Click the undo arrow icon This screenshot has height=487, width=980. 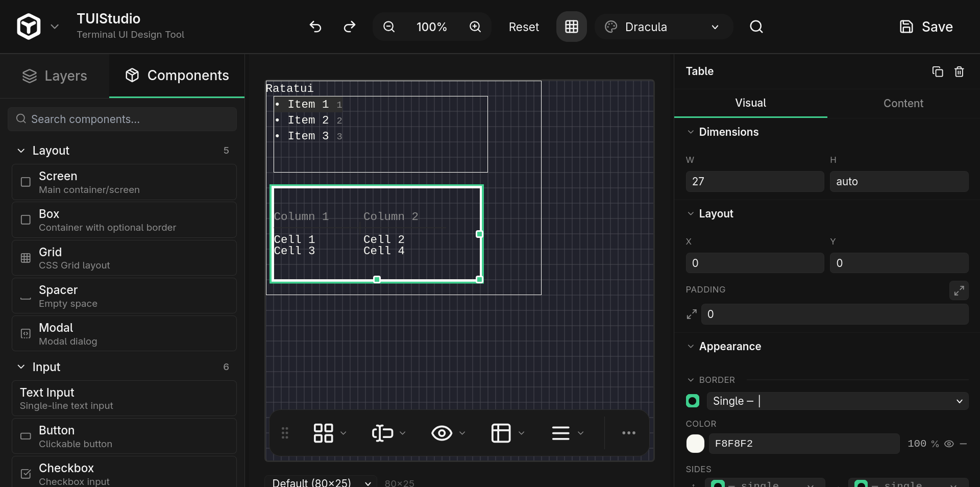click(315, 27)
